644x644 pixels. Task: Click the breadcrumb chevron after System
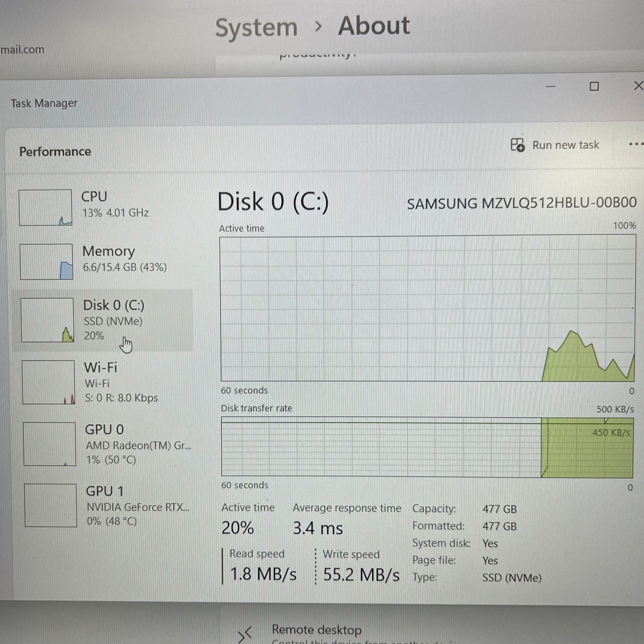pyautogui.click(x=318, y=27)
